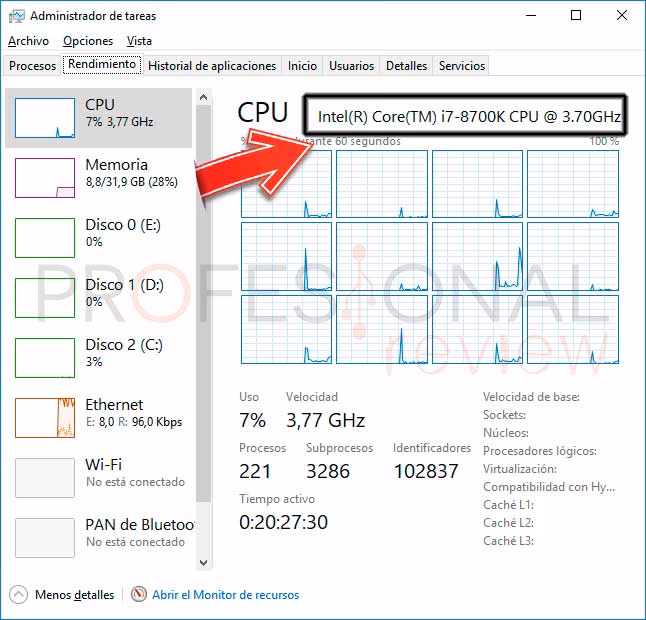Click the Resource Monitor gauge icon
Image resolution: width=646 pixels, height=620 pixels.
pyautogui.click(x=139, y=594)
